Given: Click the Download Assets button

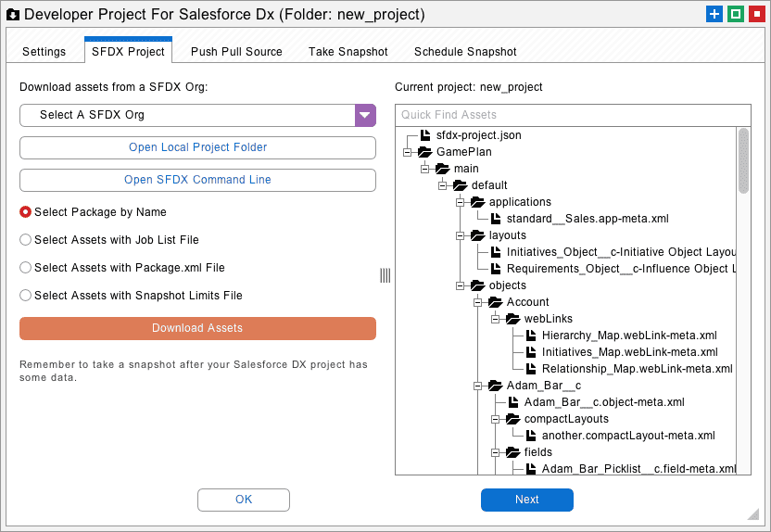Looking at the screenshot, I should click(197, 328).
